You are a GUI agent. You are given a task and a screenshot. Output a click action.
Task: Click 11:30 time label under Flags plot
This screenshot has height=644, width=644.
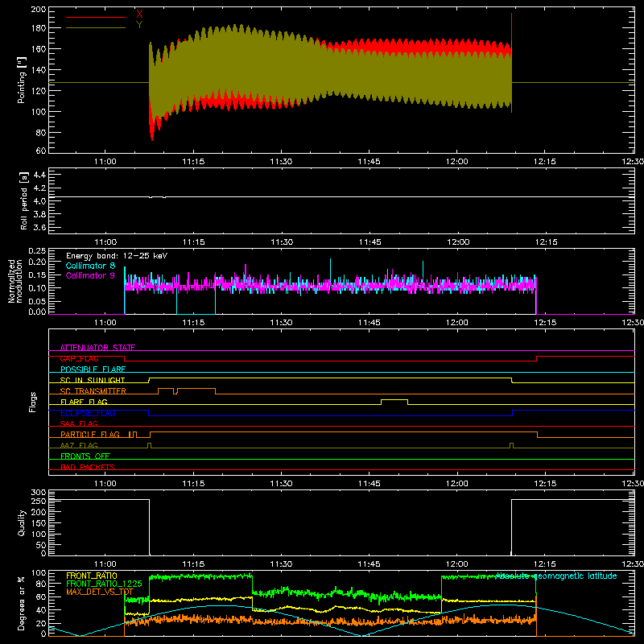281,484
